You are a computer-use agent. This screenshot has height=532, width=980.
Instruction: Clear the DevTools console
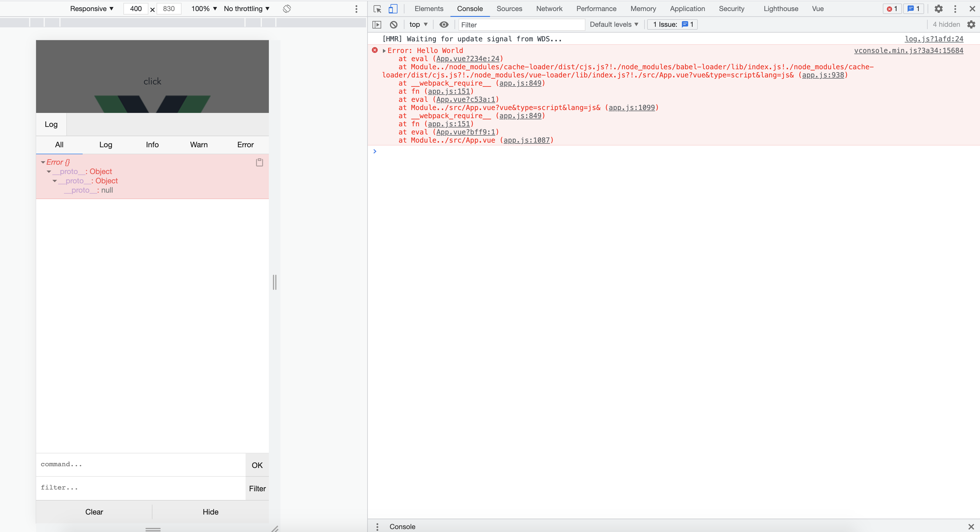393,24
